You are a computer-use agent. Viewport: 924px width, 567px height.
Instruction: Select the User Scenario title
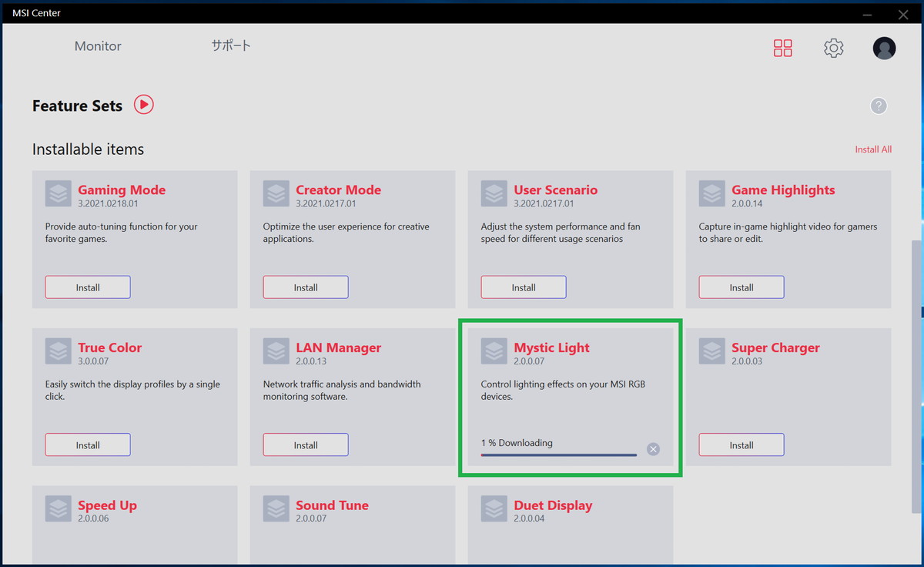(555, 190)
